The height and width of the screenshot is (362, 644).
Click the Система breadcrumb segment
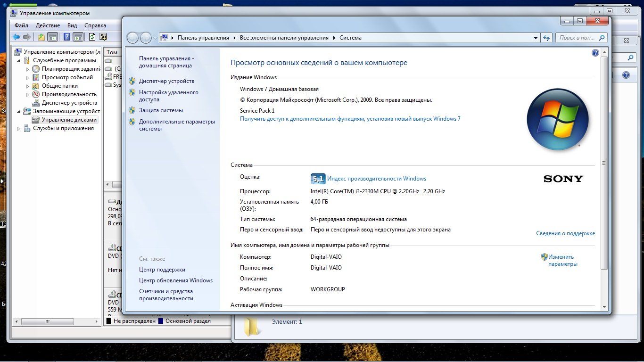click(350, 38)
